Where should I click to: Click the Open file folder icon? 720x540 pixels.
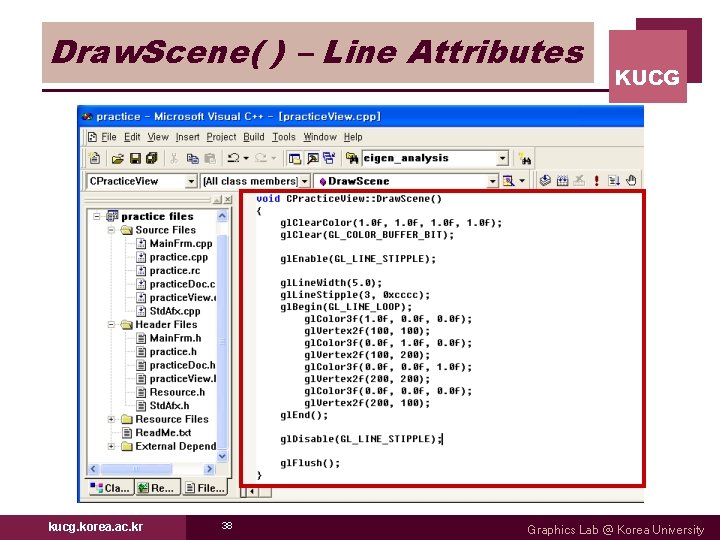(x=118, y=158)
